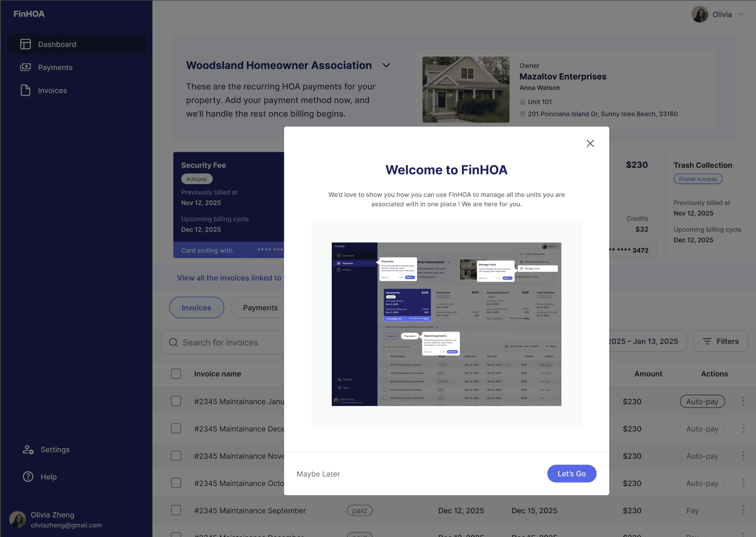Check the Maintainance December invoice checkbox

(x=176, y=428)
